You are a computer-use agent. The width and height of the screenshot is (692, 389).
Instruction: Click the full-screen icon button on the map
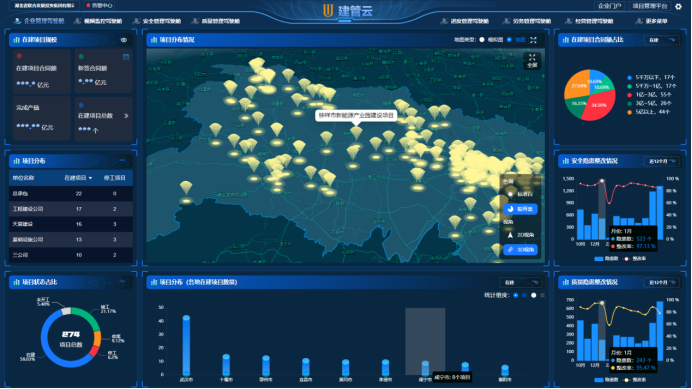(x=532, y=61)
